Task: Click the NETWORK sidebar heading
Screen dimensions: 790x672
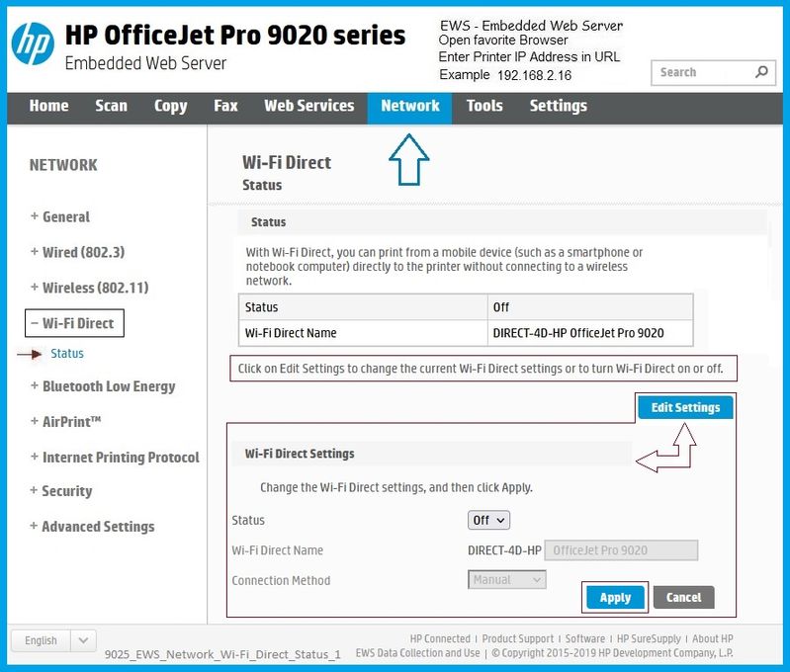Action: [x=63, y=165]
